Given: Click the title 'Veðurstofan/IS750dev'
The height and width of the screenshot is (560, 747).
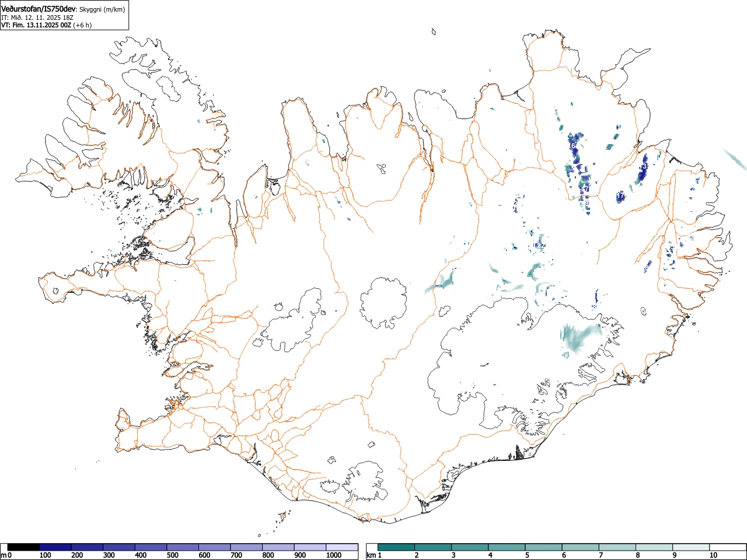Looking at the screenshot, I should coord(39,9).
